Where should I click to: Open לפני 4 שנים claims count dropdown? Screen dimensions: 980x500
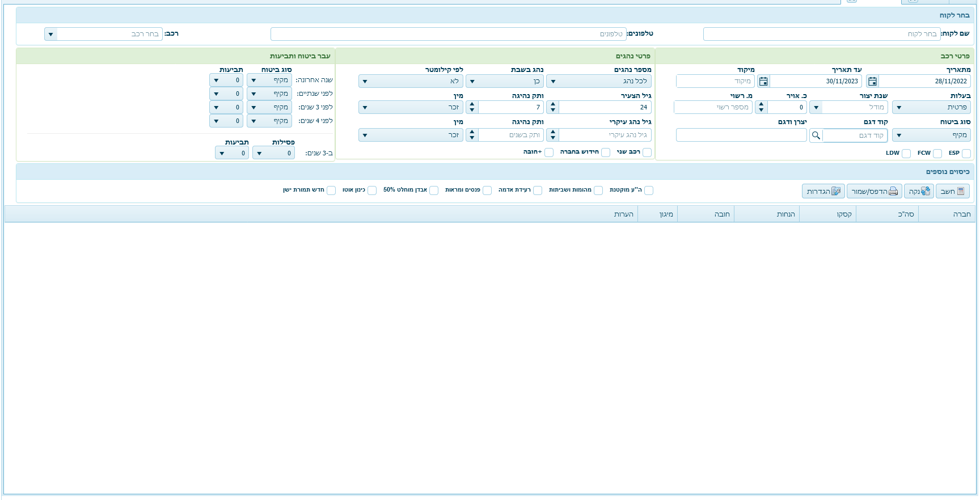[226, 121]
